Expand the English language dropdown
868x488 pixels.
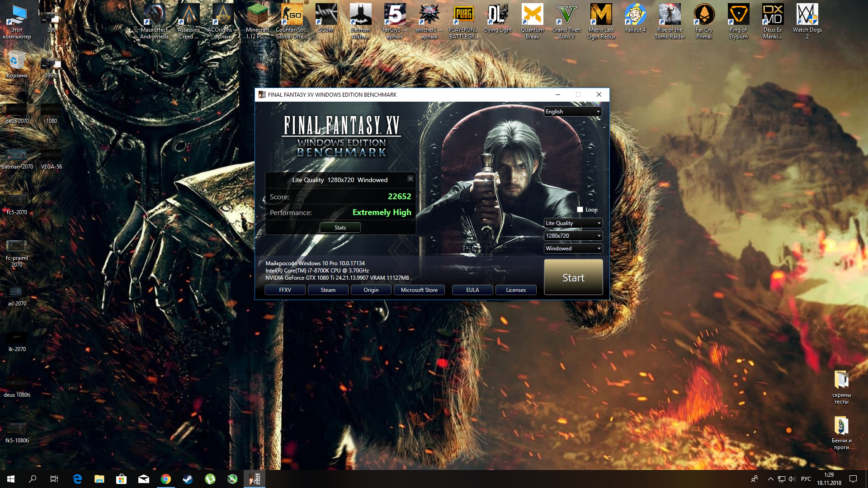pyautogui.click(x=573, y=112)
